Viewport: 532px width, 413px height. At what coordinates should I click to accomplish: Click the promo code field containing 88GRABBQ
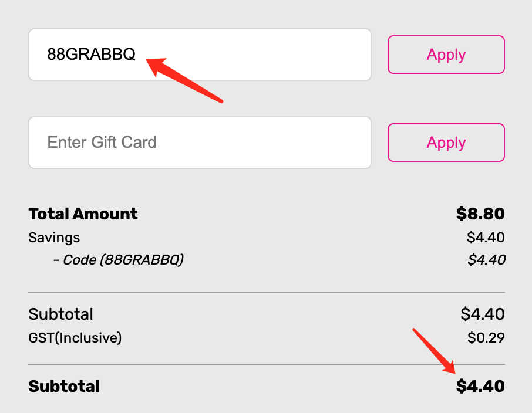(200, 55)
